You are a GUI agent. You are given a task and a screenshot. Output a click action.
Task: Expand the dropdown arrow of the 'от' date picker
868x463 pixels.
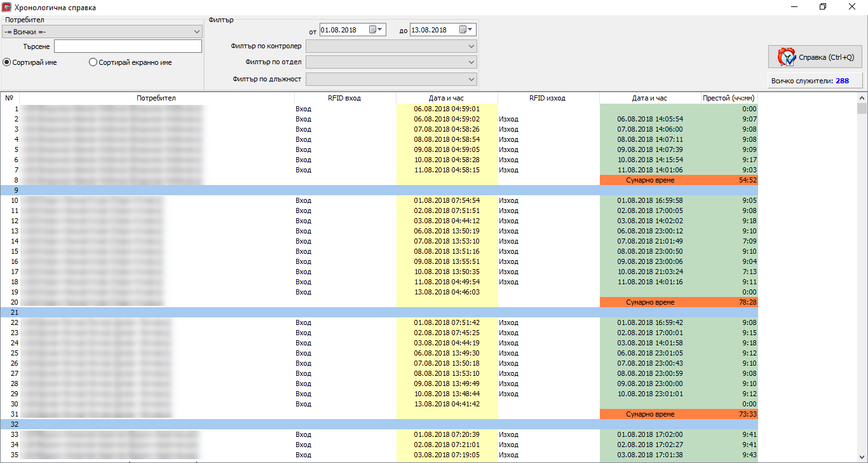pyautogui.click(x=381, y=29)
